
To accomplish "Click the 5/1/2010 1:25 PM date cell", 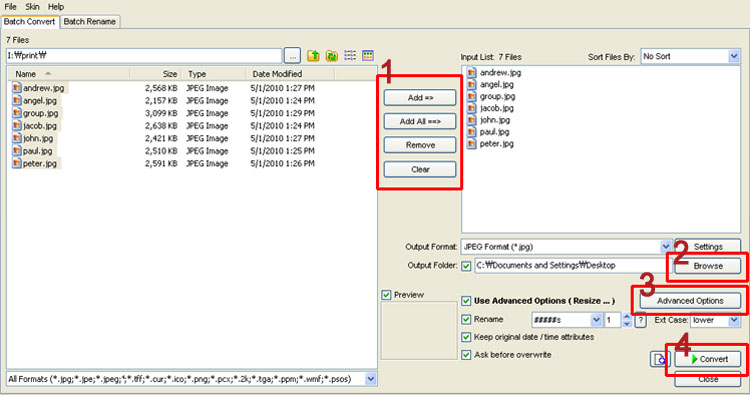I will [282, 151].
